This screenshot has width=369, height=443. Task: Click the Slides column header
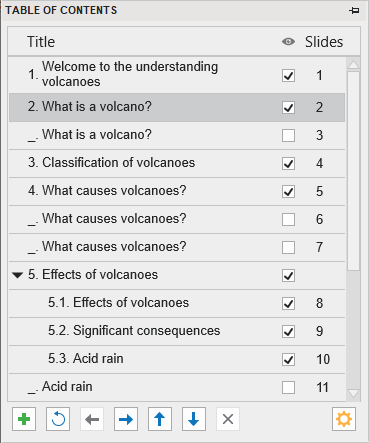[324, 42]
